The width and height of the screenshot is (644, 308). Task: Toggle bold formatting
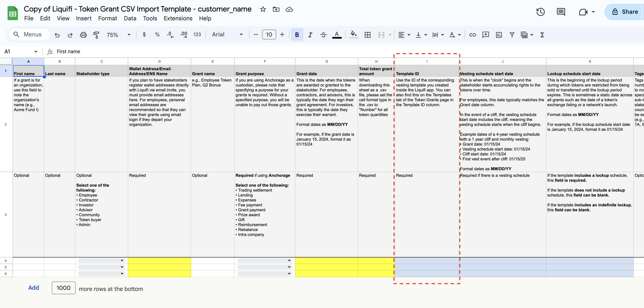click(x=297, y=35)
